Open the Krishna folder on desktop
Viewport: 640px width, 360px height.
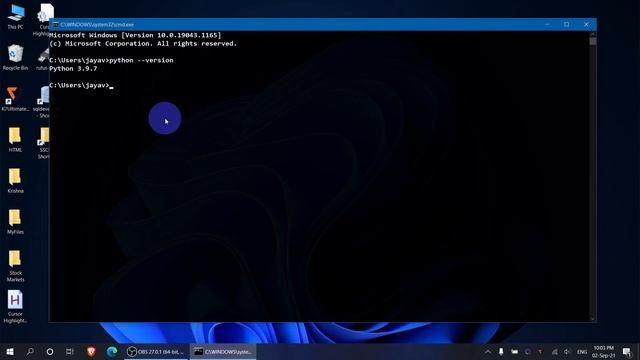[15, 180]
